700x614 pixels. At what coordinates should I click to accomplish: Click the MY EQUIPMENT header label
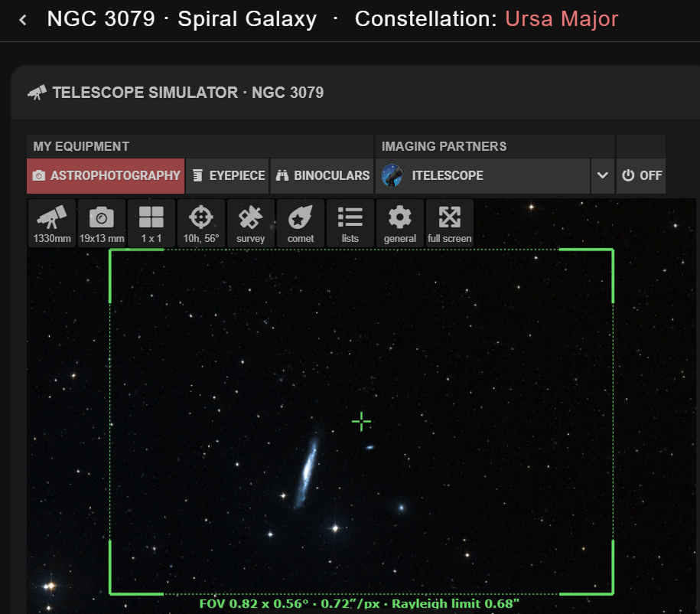click(81, 146)
